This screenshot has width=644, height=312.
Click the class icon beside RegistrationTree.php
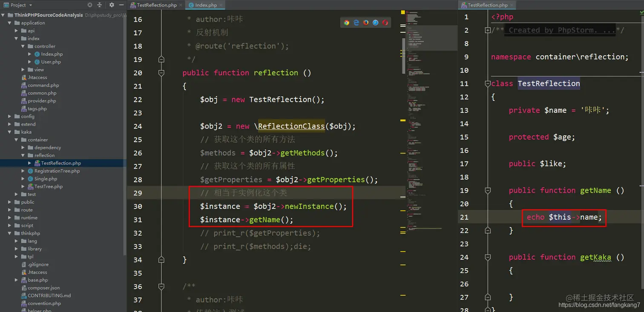[31, 171]
